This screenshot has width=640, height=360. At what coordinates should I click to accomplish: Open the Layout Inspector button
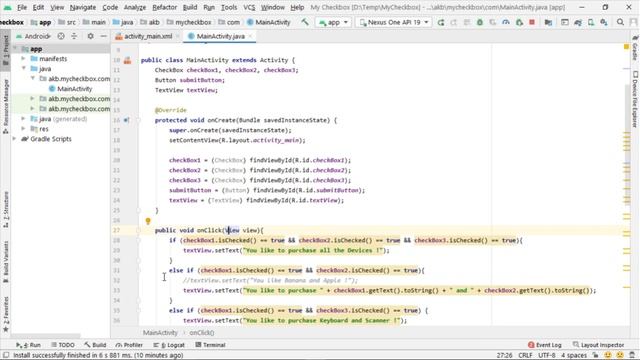pos(598,345)
